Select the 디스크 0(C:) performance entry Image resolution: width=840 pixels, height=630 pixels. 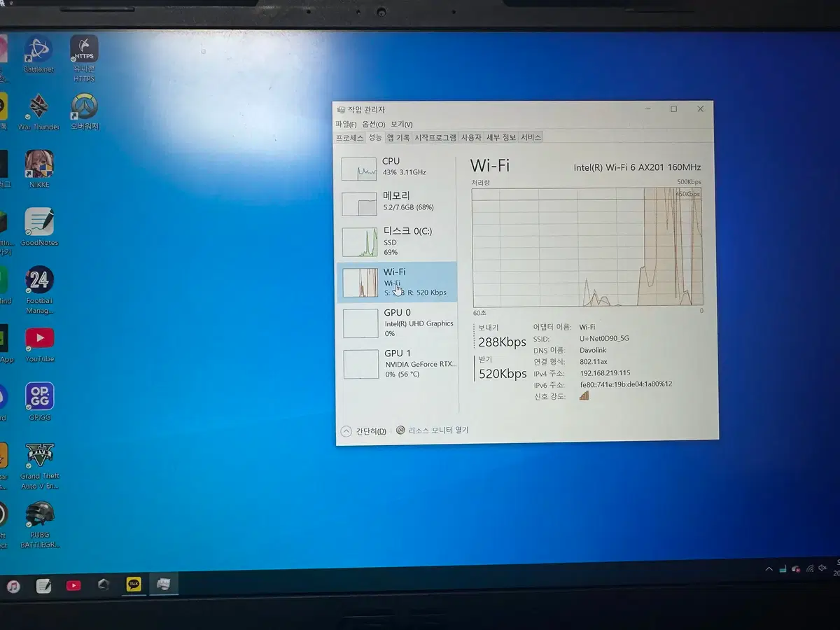(x=396, y=241)
